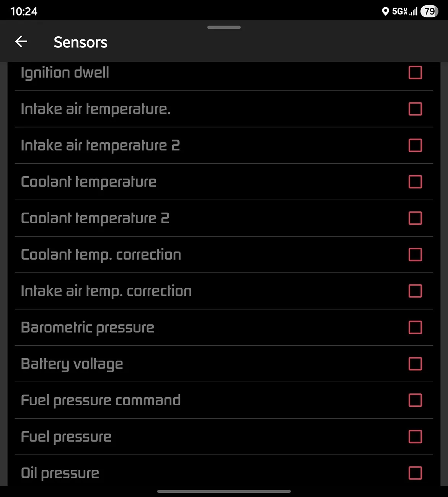
Task: Tap the battery level indicator
Action: pyautogui.click(x=429, y=11)
